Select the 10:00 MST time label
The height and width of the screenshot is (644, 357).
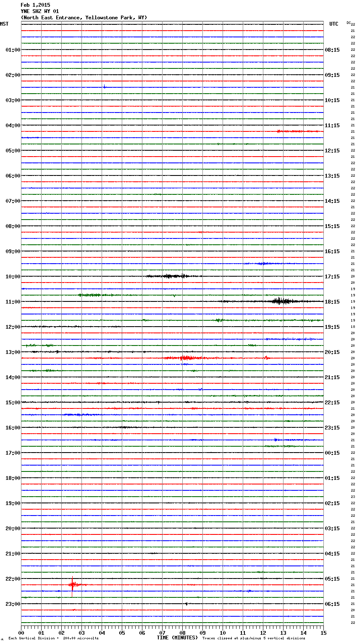click(x=13, y=277)
